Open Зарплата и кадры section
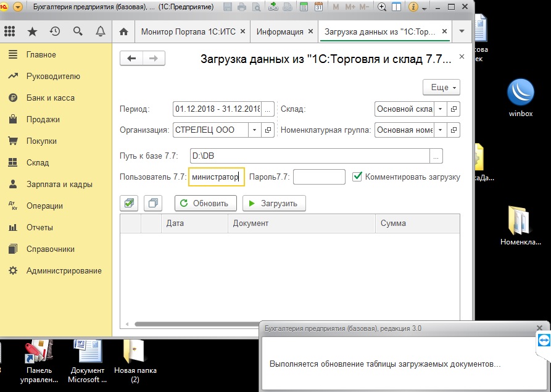 click(x=56, y=184)
